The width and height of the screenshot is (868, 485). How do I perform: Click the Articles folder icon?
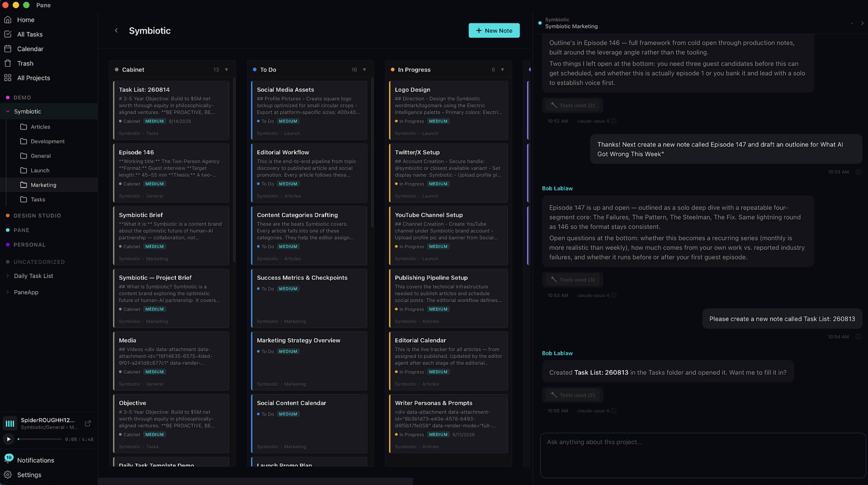pyautogui.click(x=24, y=127)
